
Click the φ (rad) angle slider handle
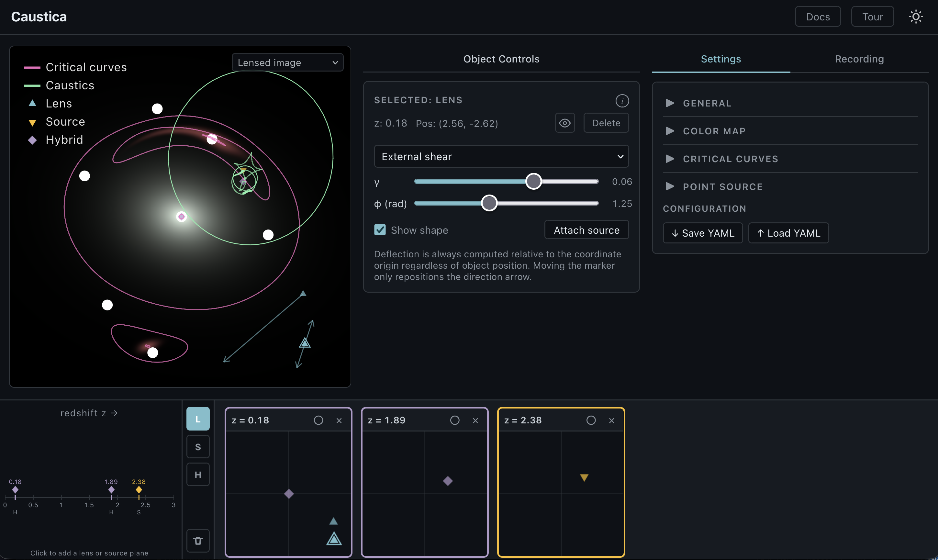[489, 203]
